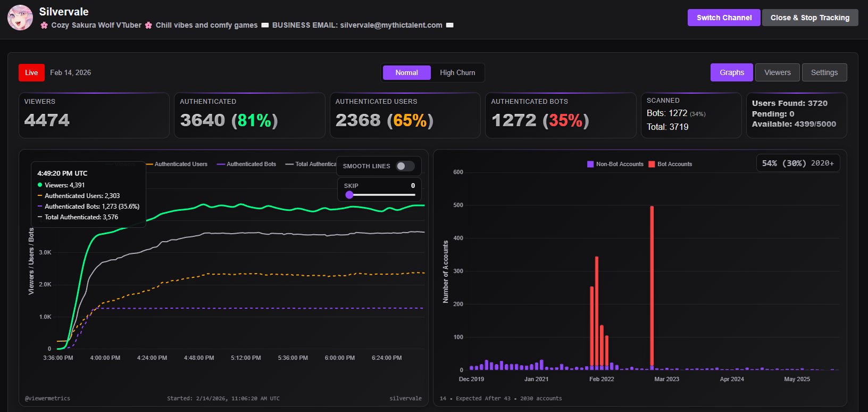The height and width of the screenshot is (412, 868).
Task: Click the 54% (30%) 2020+ badge
Action: pyautogui.click(x=798, y=163)
